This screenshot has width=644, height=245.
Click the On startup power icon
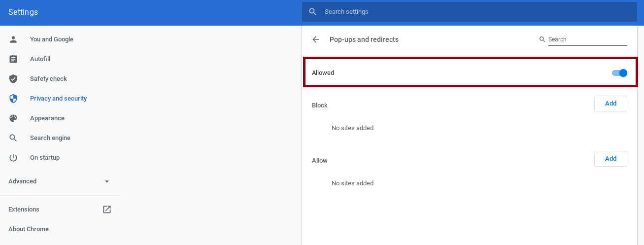[x=13, y=158]
